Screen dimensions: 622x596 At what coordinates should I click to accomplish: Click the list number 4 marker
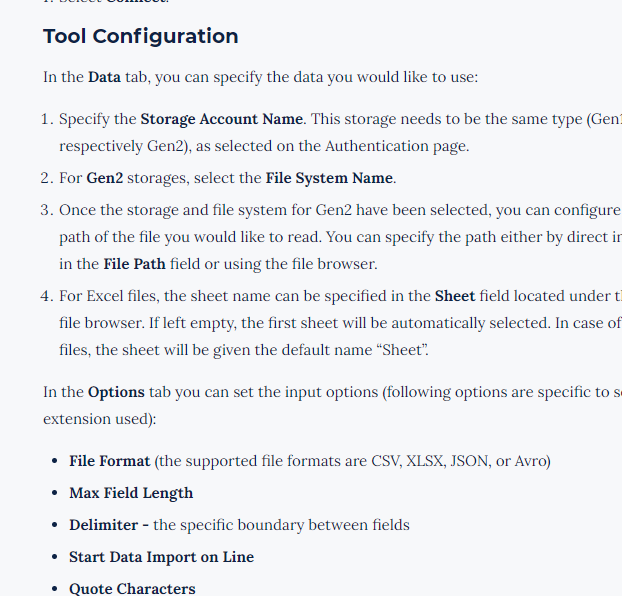[46, 297]
